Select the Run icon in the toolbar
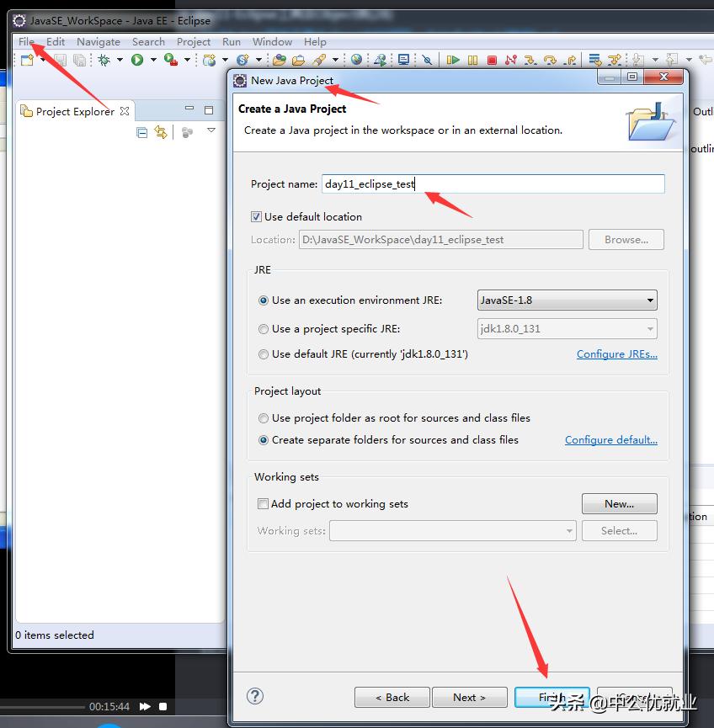 pos(138,60)
